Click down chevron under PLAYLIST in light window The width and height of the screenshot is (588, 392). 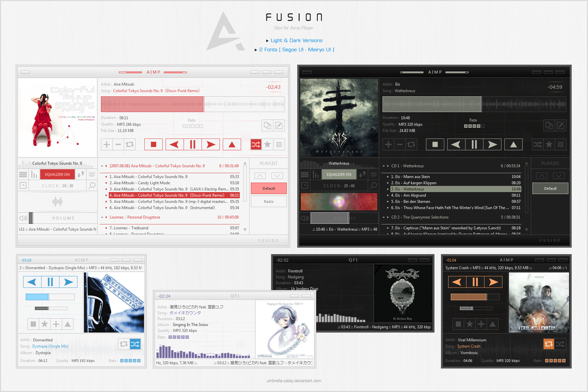(277, 176)
